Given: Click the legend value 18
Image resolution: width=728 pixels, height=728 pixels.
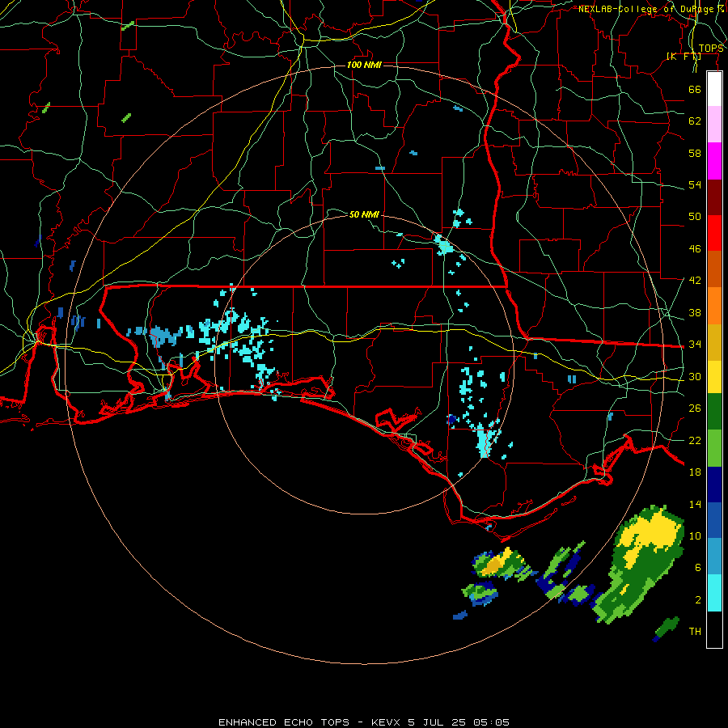Looking at the screenshot, I should (x=695, y=472).
